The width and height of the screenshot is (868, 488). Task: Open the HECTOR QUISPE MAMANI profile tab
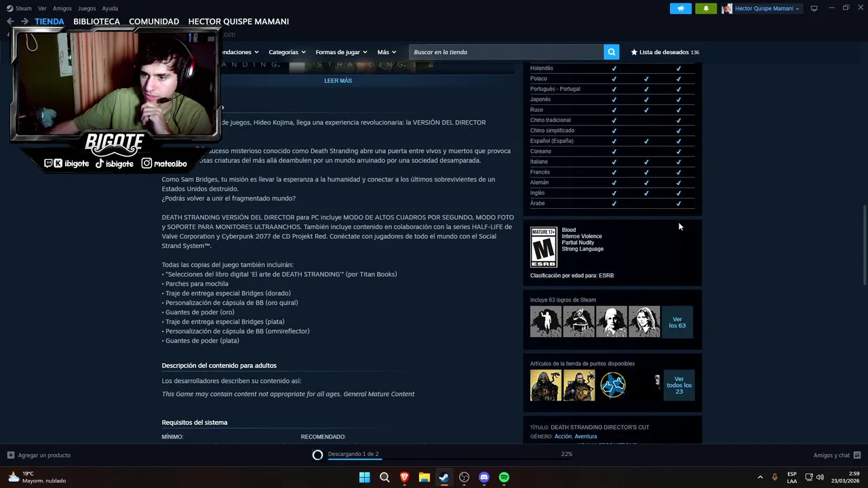click(239, 22)
